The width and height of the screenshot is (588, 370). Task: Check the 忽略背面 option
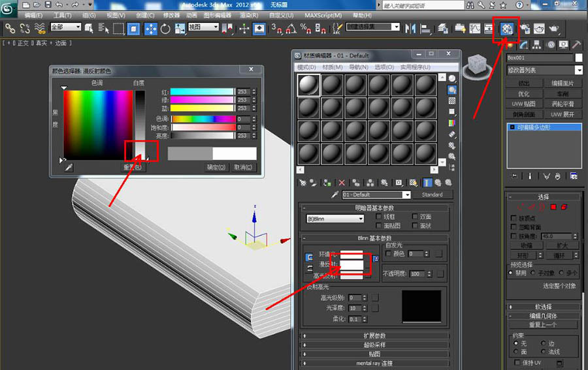click(x=514, y=226)
